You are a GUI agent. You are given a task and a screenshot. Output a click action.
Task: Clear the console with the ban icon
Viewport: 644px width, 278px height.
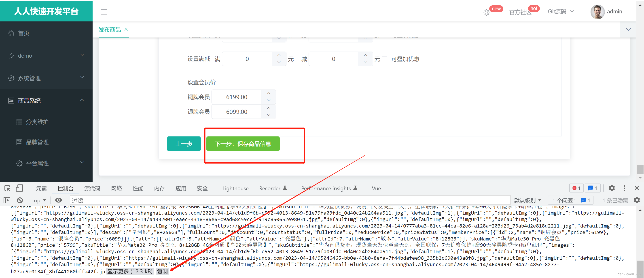pos(20,200)
